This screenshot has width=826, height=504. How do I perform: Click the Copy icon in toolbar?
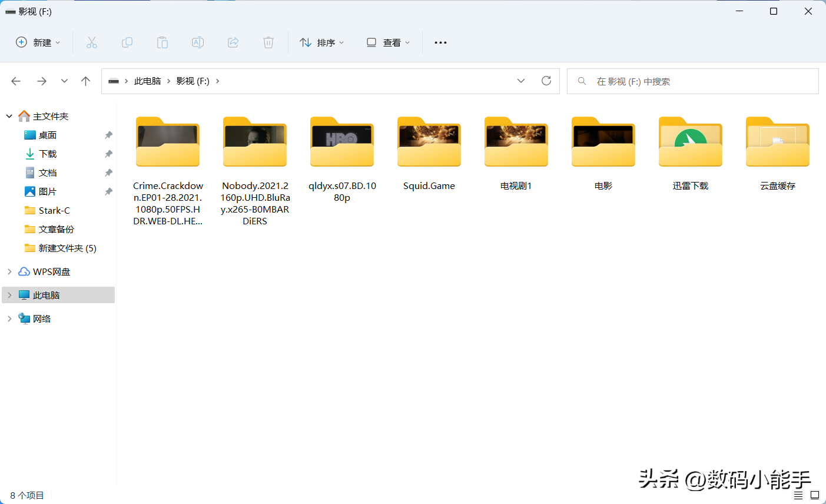tap(127, 42)
